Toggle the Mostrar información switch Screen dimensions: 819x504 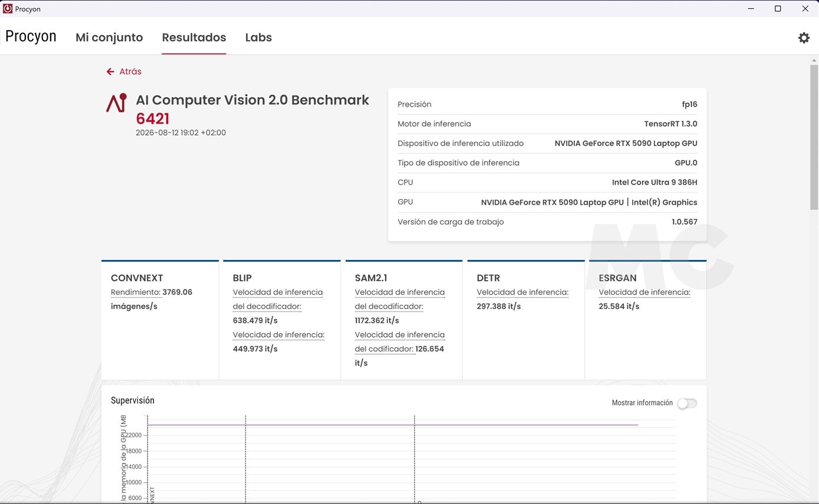(x=687, y=403)
